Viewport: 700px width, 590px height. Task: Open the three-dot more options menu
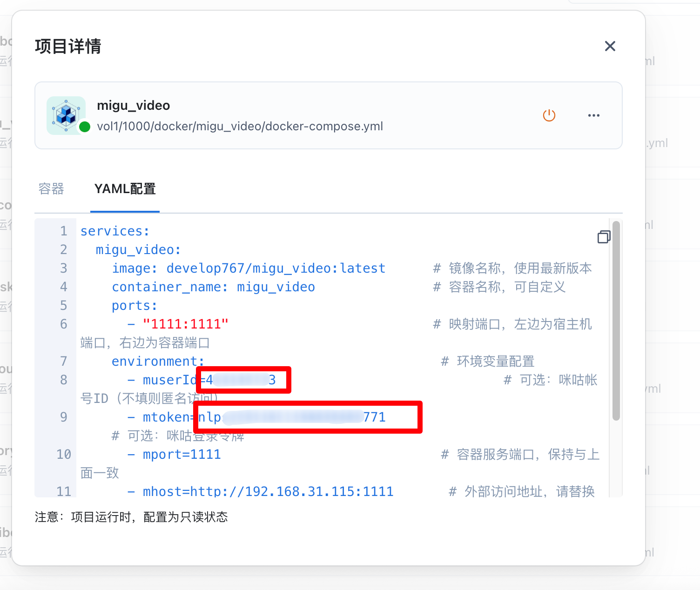593,115
